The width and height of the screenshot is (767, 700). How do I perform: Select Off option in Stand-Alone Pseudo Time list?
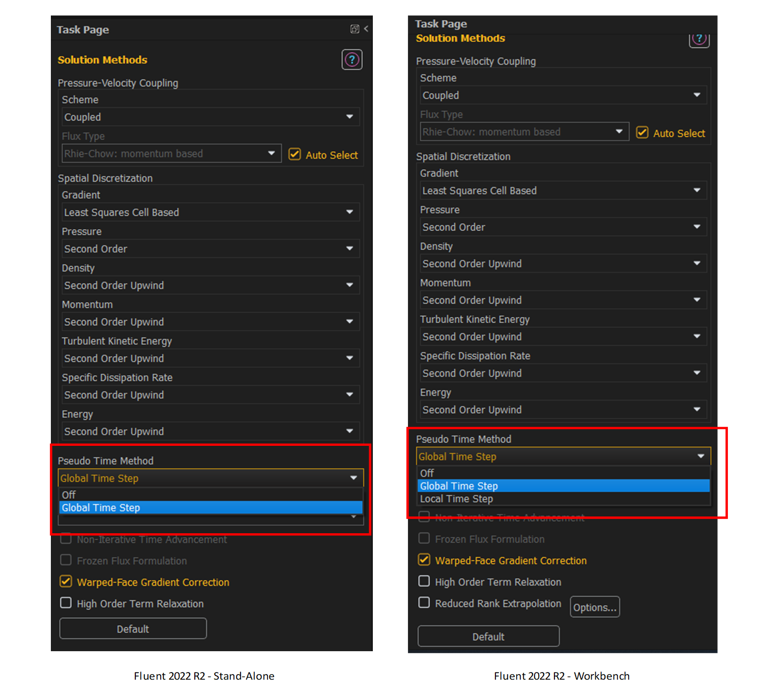click(211, 495)
